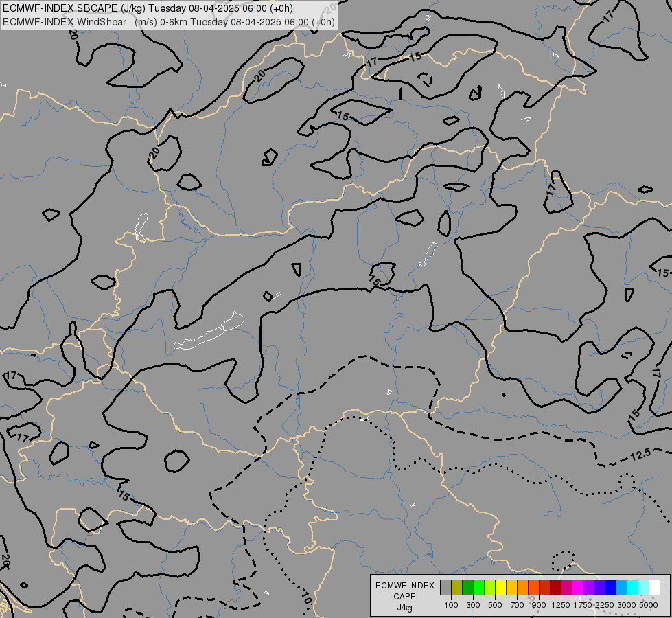Image resolution: width=672 pixels, height=618 pixels.
Task: Click the SBCAPE (J/kg) header line
Action: point(148,8)
